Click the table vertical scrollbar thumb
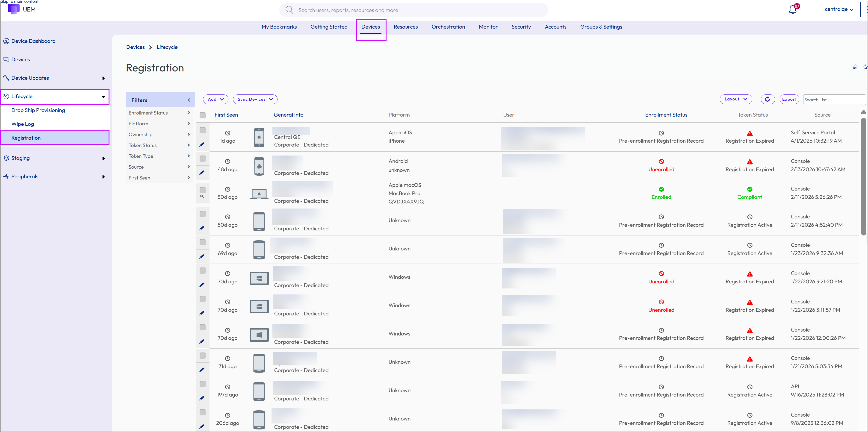Viewport: 868px width, 432px height. [863, 176]
